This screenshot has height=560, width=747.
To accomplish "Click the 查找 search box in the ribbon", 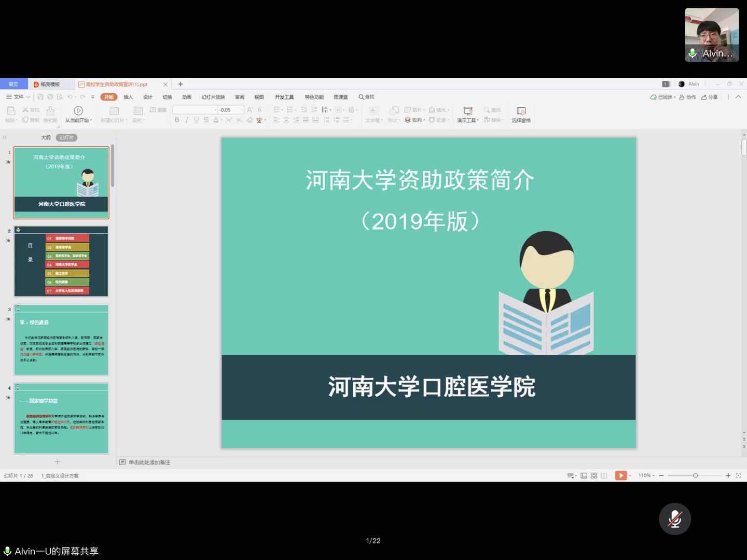I will (366, 97).
